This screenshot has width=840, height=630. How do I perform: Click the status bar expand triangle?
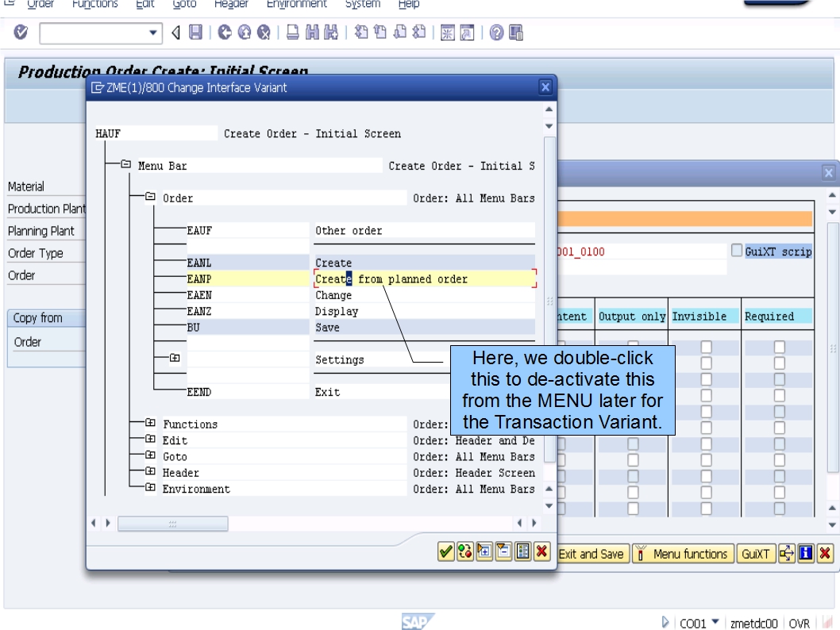pyautogui.click(x=665, y=622)
